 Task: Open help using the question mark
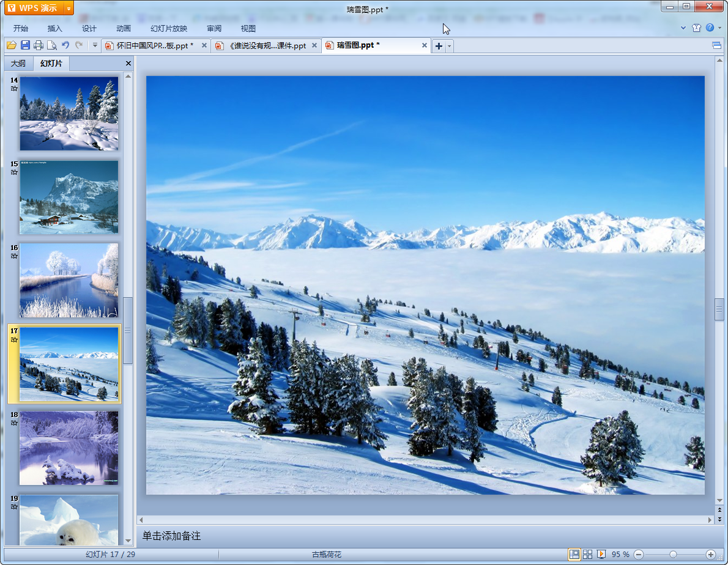[x=710, y=28]
